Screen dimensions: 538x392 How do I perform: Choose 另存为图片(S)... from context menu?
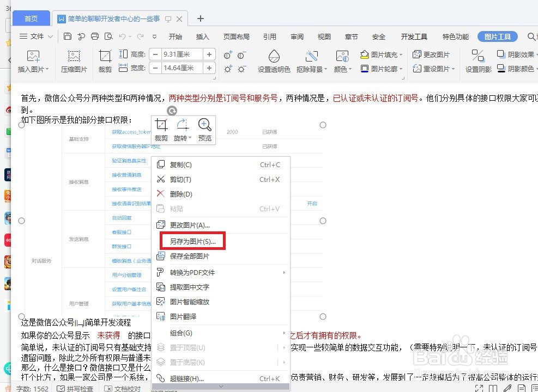pos(221,242)
